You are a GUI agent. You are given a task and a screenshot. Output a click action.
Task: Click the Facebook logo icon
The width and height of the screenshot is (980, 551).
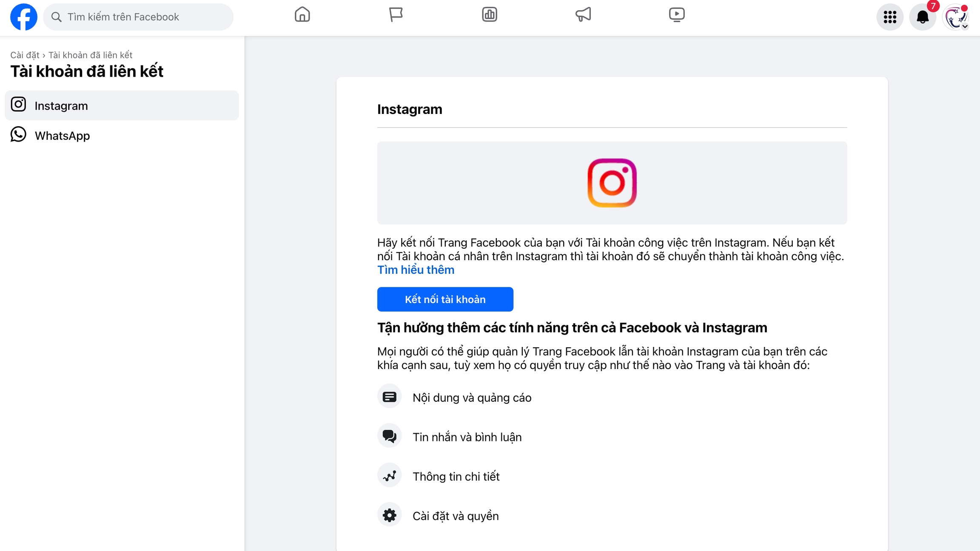click(x=23, y=17)
